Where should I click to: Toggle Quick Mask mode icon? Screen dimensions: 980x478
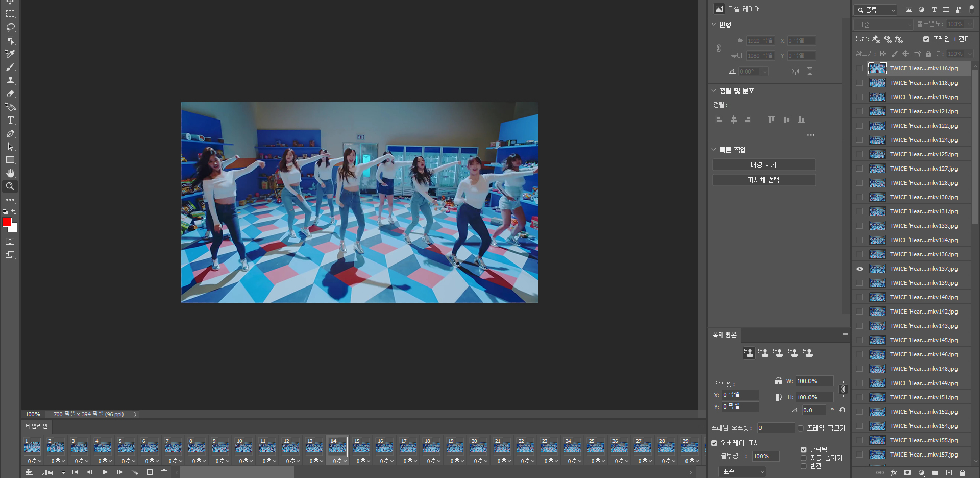[10, 242]
